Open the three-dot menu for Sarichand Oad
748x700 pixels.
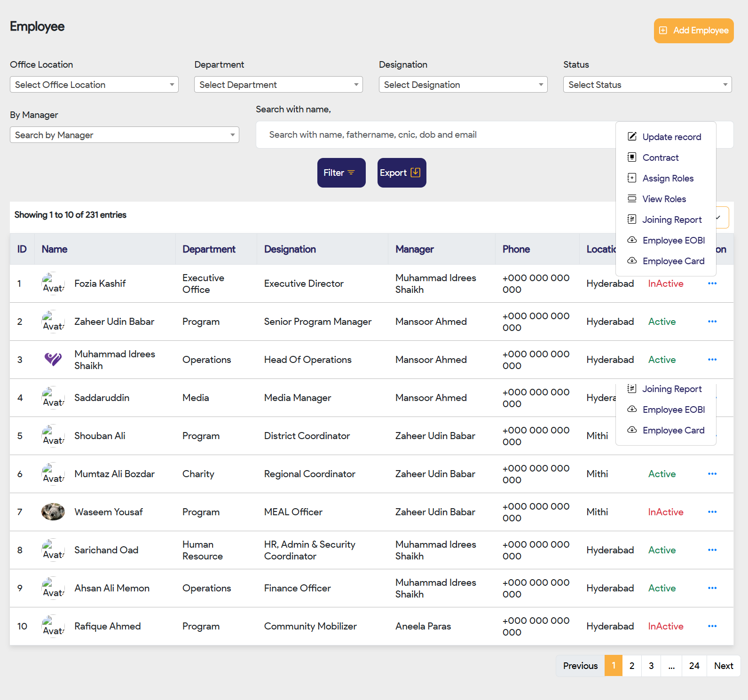coord(712,550)
